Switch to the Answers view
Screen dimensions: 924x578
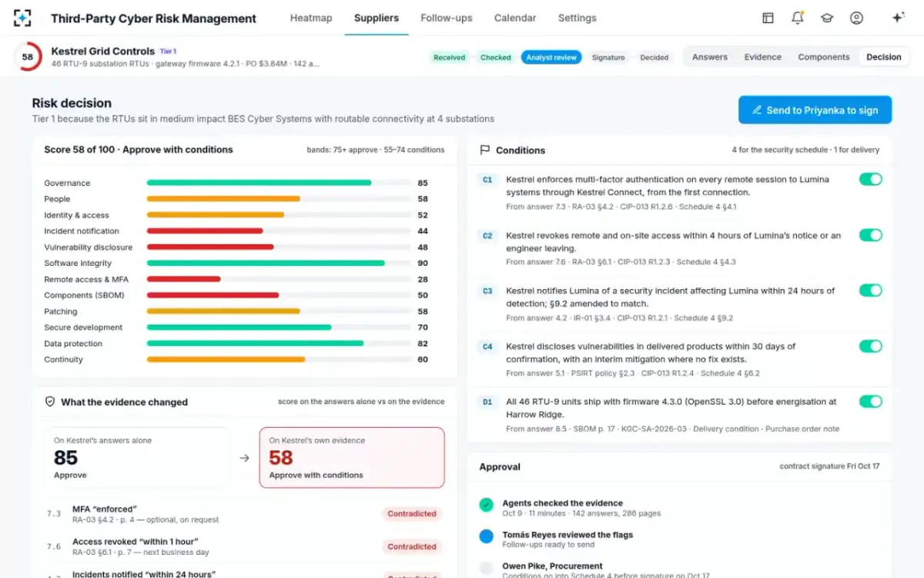tap(710, 57)
